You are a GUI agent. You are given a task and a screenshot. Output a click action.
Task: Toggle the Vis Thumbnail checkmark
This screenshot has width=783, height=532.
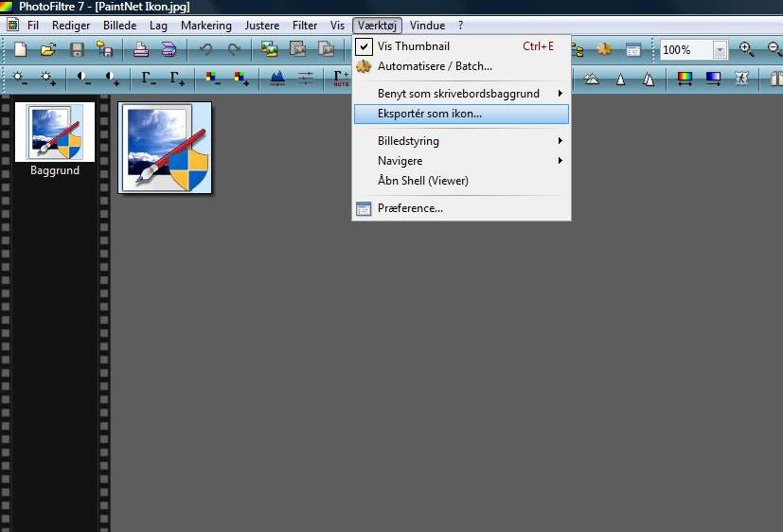point(364,46)
